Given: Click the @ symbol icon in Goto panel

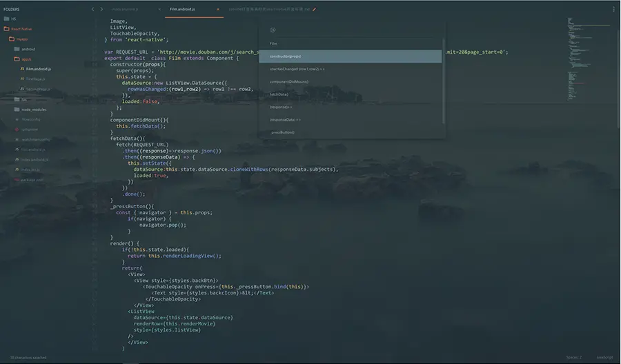Looking at the screenshot, I should 273,30.
